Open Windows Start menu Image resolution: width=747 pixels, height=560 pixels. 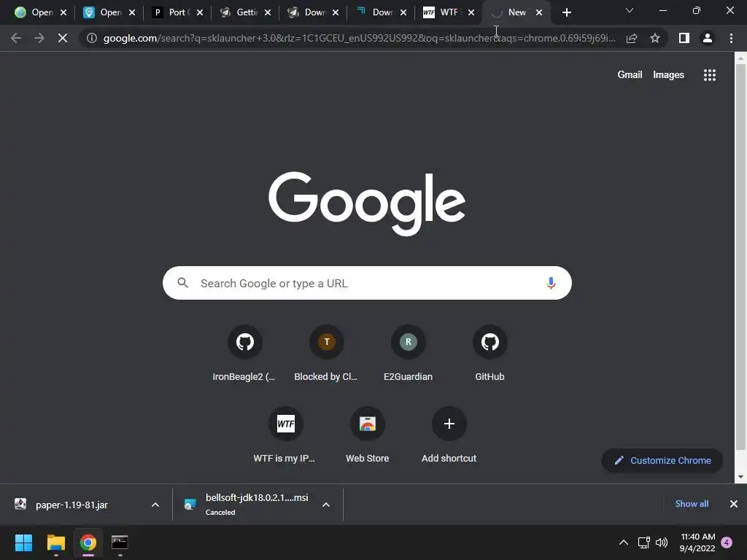[23, 542]
